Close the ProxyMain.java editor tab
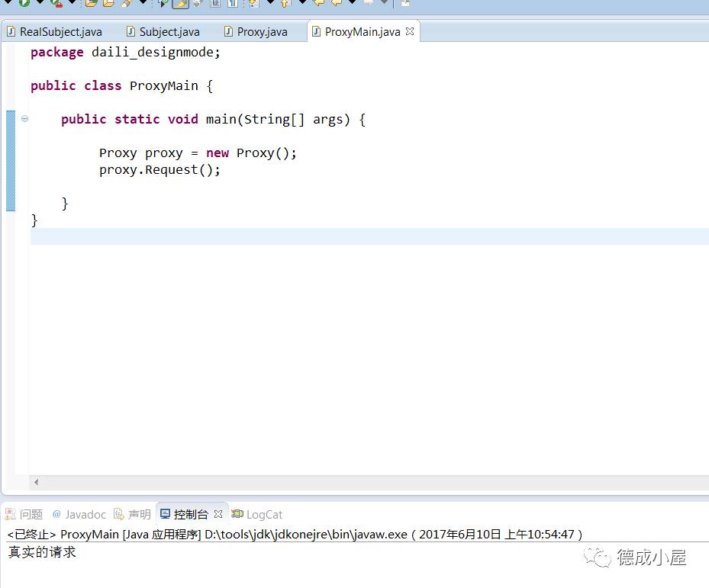This screenshot has width=709, height=588. click(410, 31)
